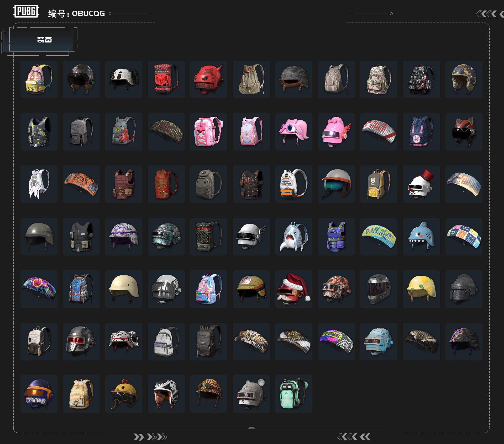Select the purple floral helmet
504x444 pixels.
(x=124, y=237)
